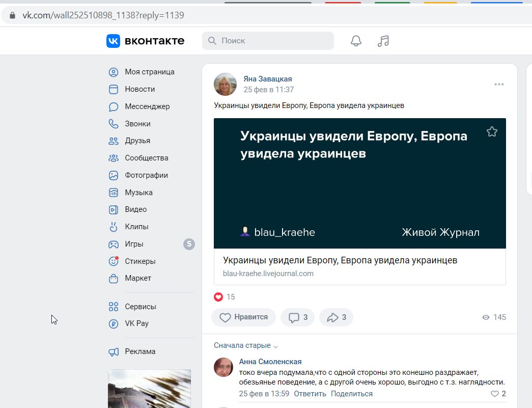Click the Стикеры smiley icon
The width and height of the screenshot is (532, 408).
click(114, 261)
